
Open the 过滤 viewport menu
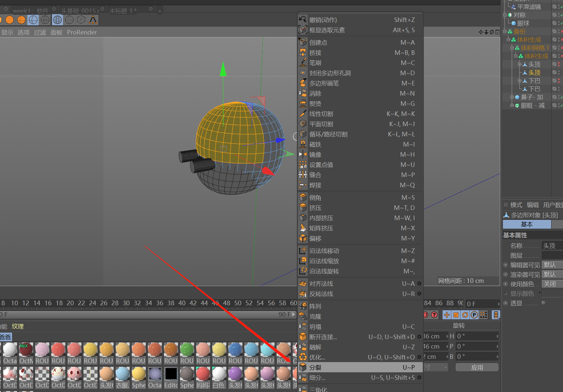(x=40, y=32)
